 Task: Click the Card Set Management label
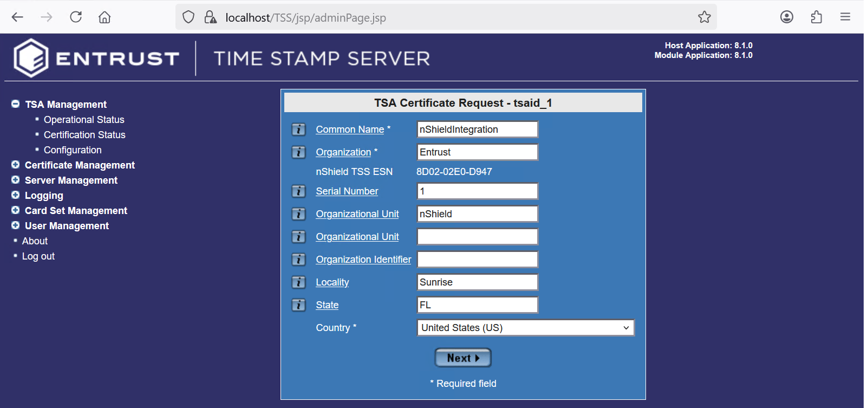[x=76, y=211]
